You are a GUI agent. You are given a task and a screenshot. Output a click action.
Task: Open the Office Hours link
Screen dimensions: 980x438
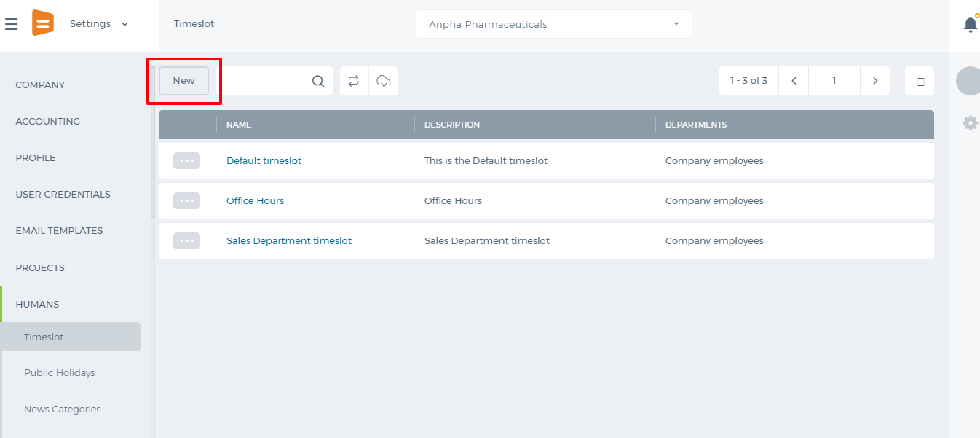coord(255,200)
